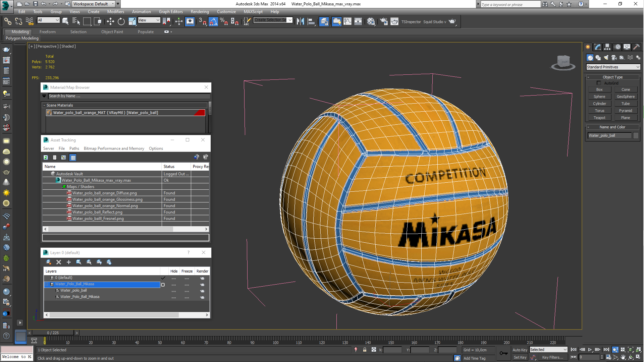Toggle the Selection Lock padlock icon
This screenshot has height=362, width=644.
point(365,350)
